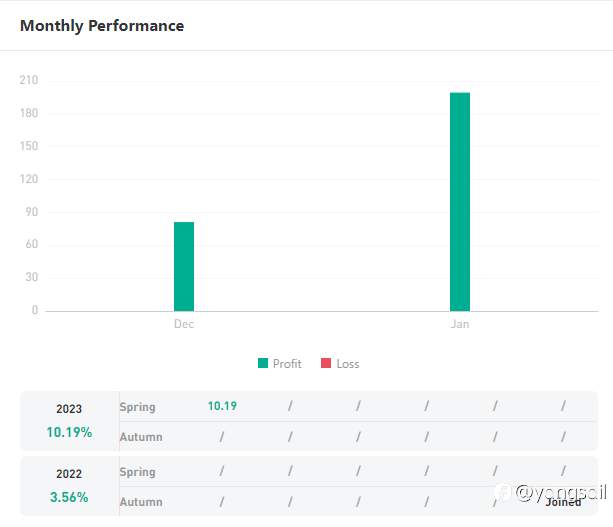Select the 2023 Spring row label
Screen dimensions: 613x527
click(x=138, y=407)
